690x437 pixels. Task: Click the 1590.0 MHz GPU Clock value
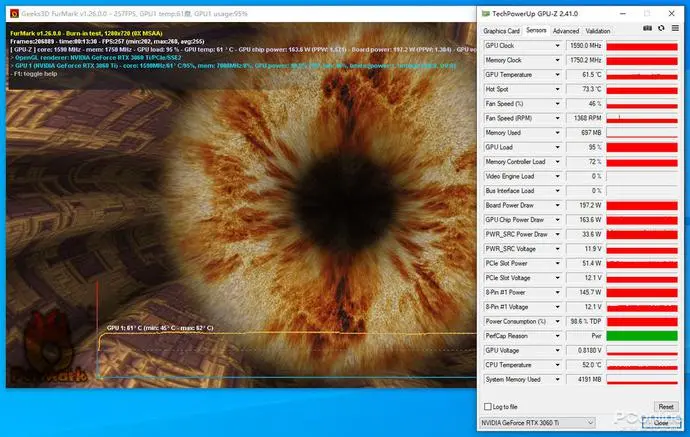tap(585, 46)
